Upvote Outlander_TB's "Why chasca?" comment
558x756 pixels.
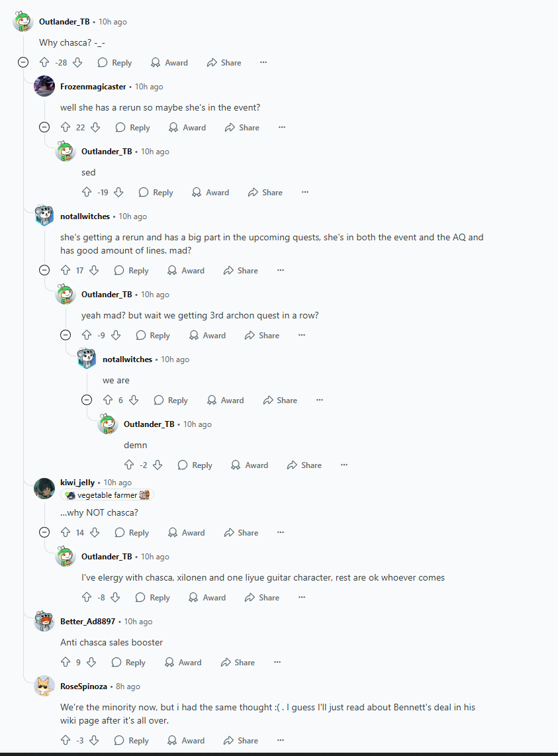click(x=44, y=63)
